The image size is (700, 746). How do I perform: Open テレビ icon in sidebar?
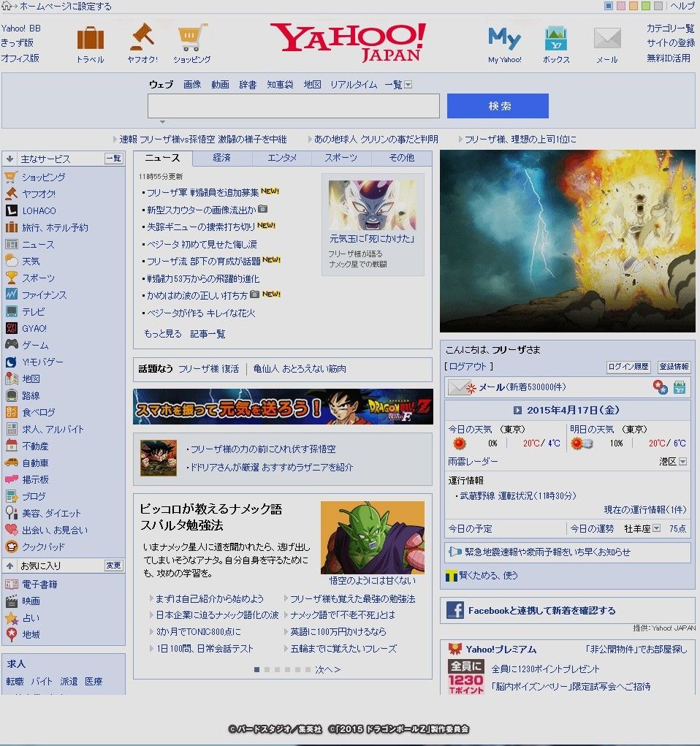pos(11,311)
